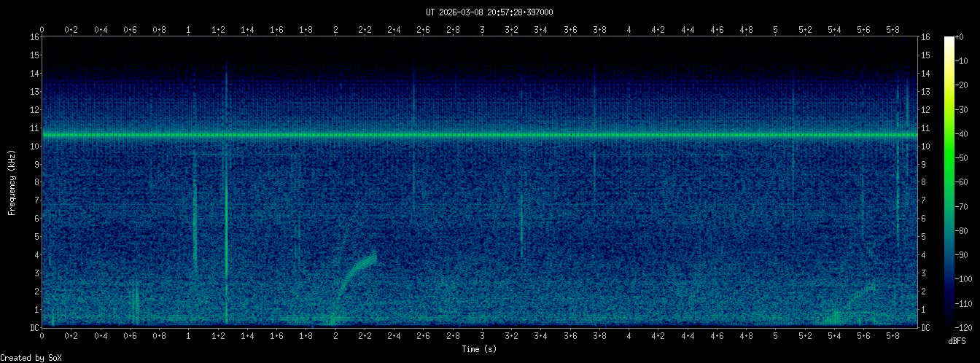Click the white top of the color scale
980x363 pixels.
click(x=949, y=39)
